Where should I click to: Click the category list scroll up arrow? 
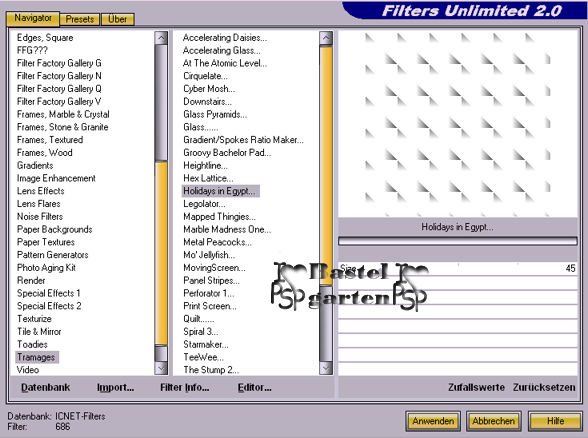pyautogui.click(x=161, y=38)
